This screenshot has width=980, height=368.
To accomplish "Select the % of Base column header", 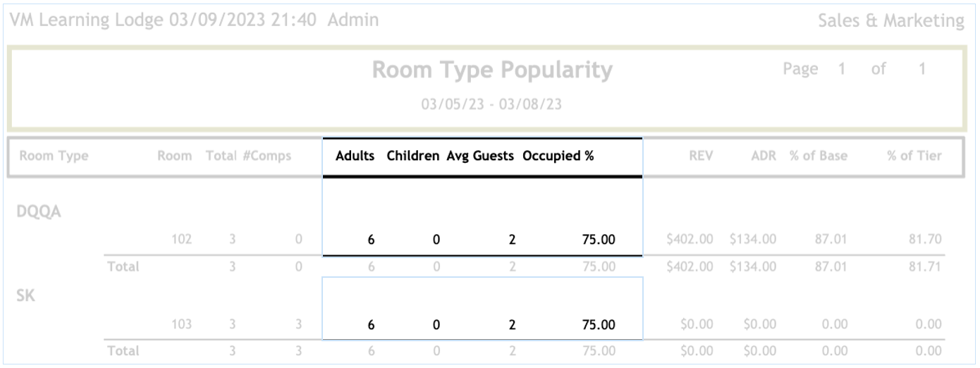I will pos(818,157).
